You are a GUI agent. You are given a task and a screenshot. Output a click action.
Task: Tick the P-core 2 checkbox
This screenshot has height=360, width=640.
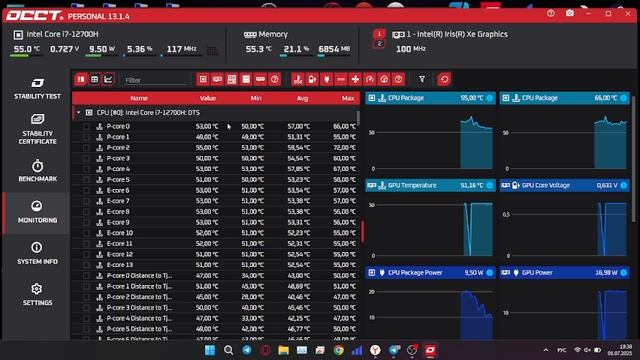pos(86,148)
